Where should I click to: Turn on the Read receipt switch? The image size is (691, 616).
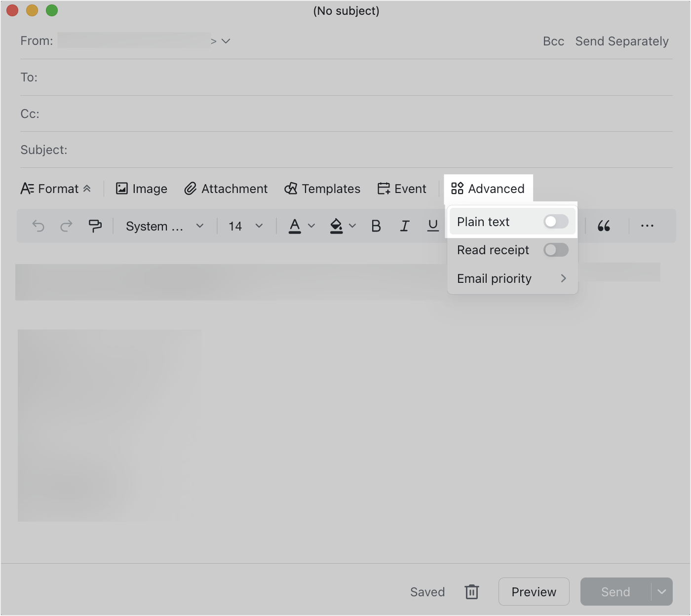(556, 250)
